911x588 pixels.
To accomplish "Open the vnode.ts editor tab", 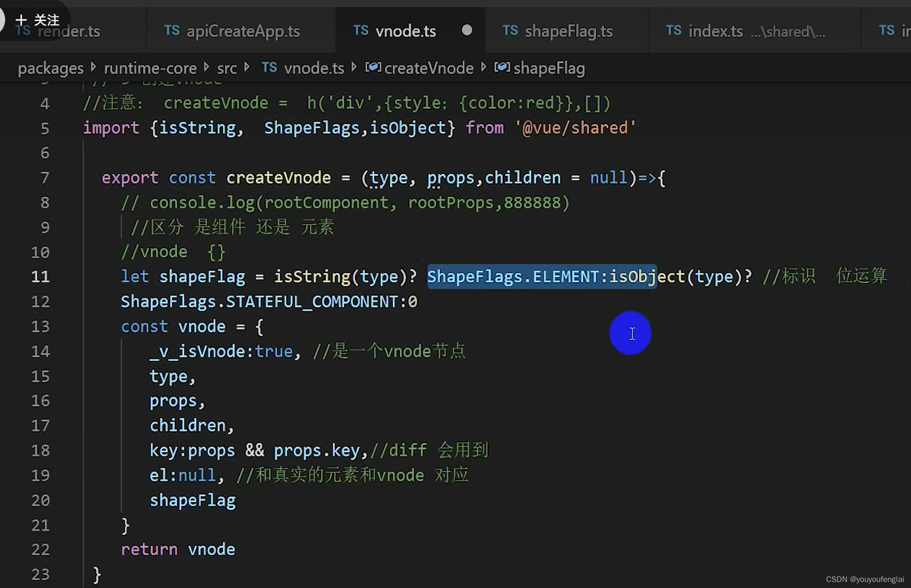I will coord(405,31).
